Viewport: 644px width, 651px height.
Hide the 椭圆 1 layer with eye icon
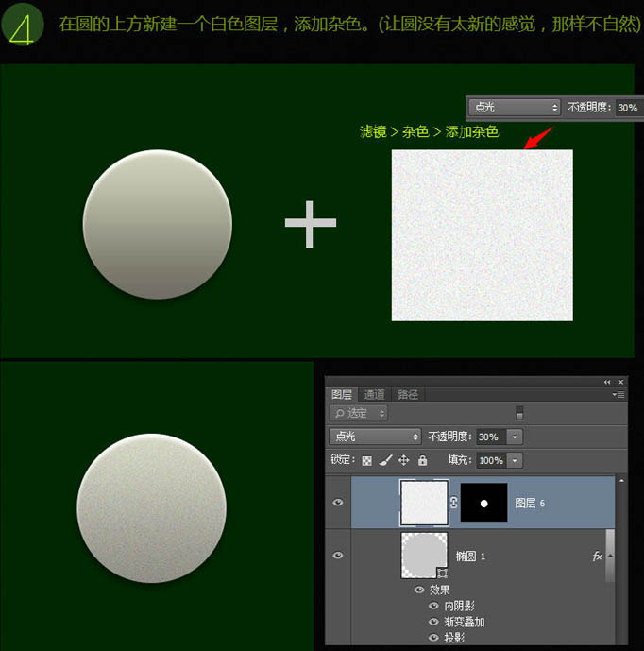coord(338,556)
